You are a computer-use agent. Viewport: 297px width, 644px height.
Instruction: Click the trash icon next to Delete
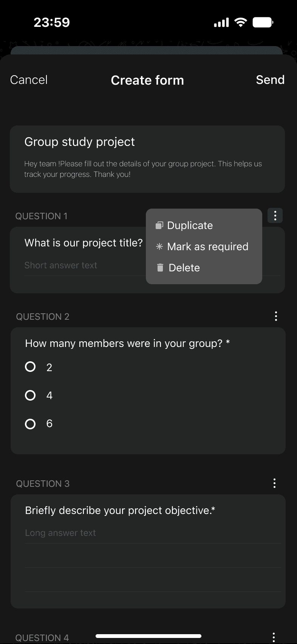(x=160, y=268)
